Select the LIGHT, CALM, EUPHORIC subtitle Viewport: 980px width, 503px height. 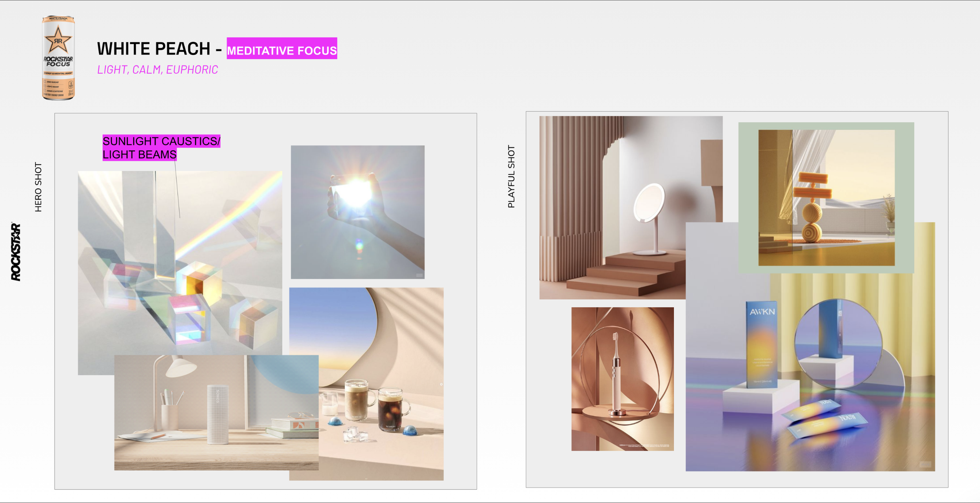pyautogui.click(x=158, y=70)
